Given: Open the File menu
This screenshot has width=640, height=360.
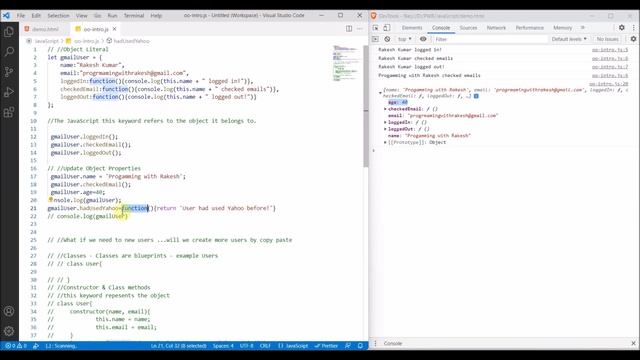Looking at the screenshot, I should pos(21,16).
